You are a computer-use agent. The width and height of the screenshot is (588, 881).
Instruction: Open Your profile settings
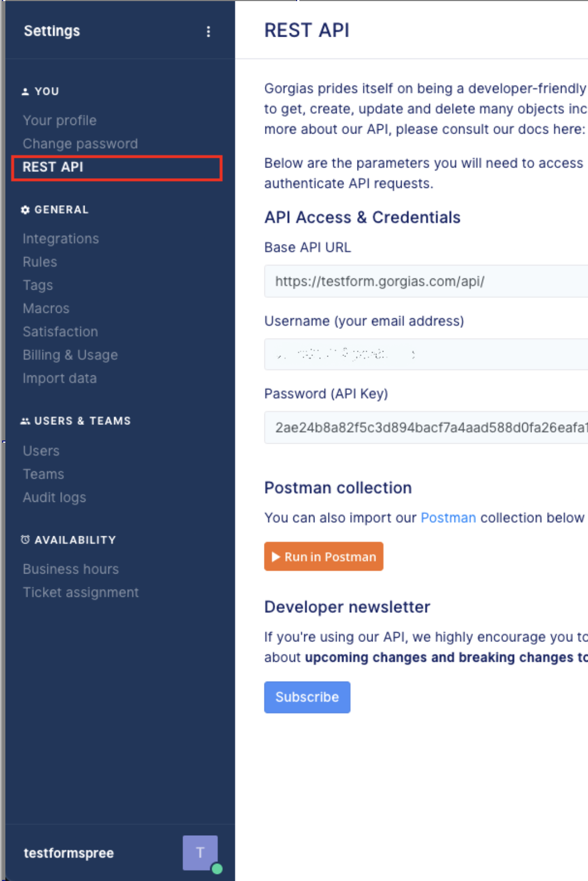[60, 121]
